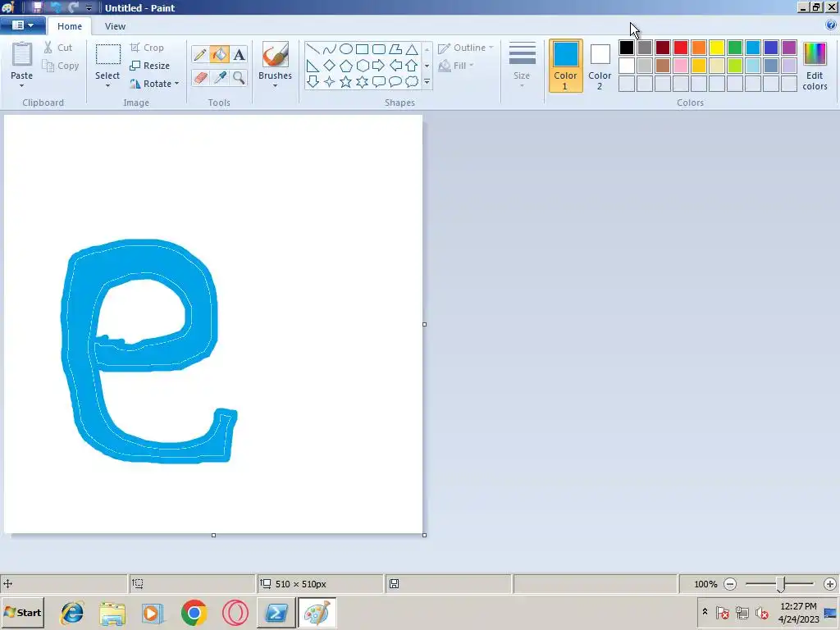Open the Rotate dropdown
840x630 pixels.
pyautogui.click(x=154, y=84)
